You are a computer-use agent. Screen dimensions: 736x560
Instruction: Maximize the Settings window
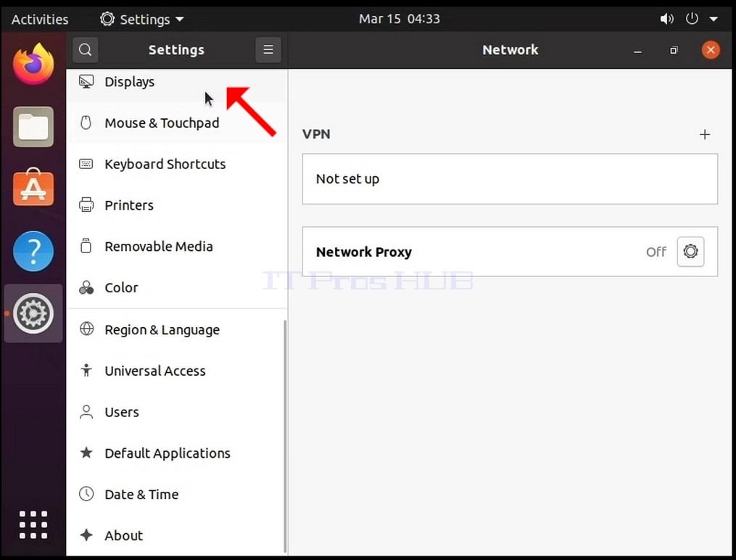[674, 50]
